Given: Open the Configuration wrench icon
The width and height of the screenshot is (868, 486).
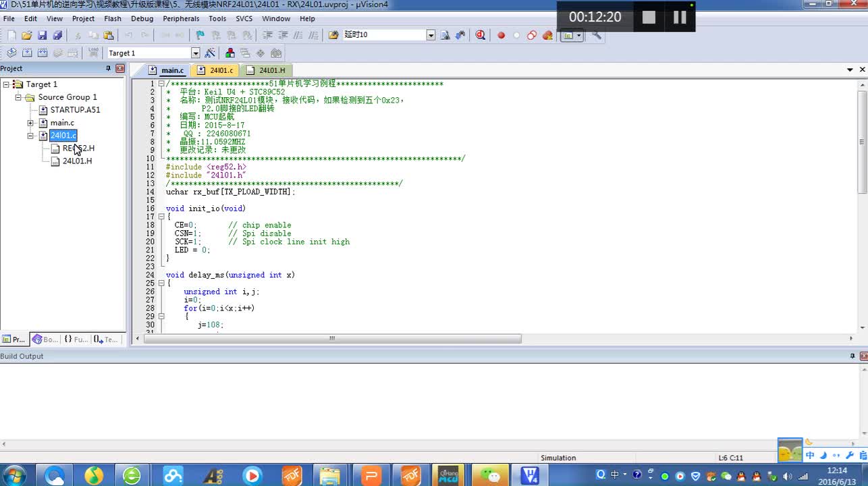Looking at the screenshot, I should [597, 35].
